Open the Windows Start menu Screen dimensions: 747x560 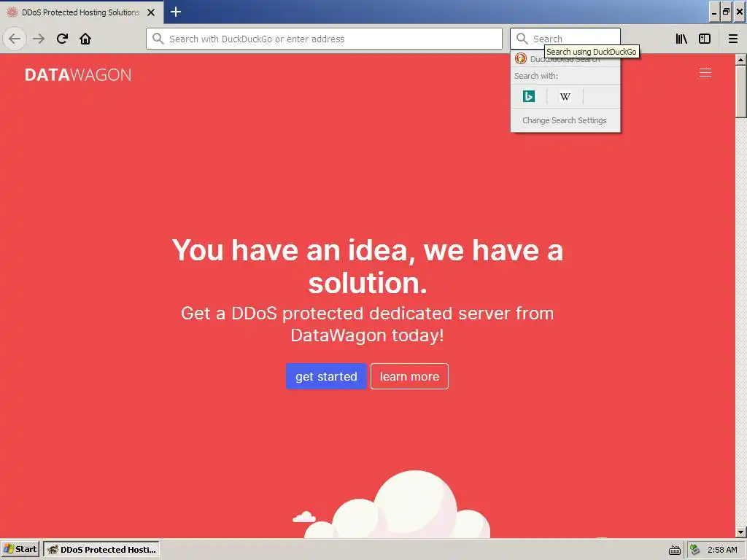coord(20,549)
